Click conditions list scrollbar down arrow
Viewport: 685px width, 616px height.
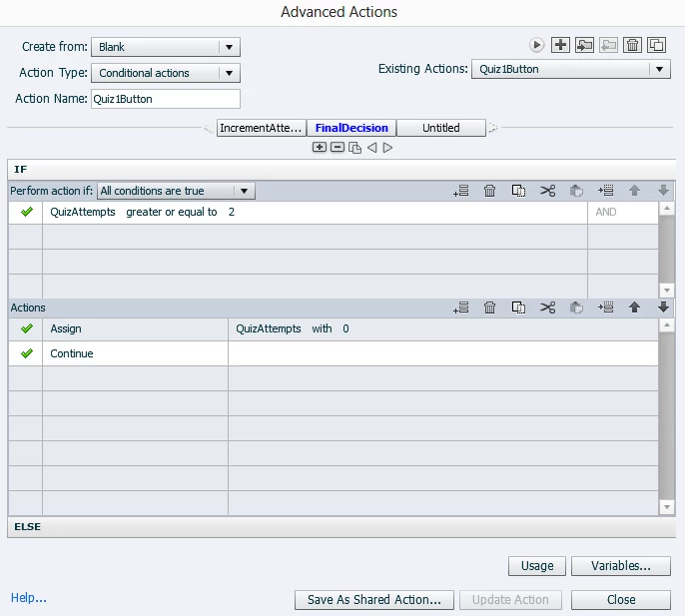667,291
